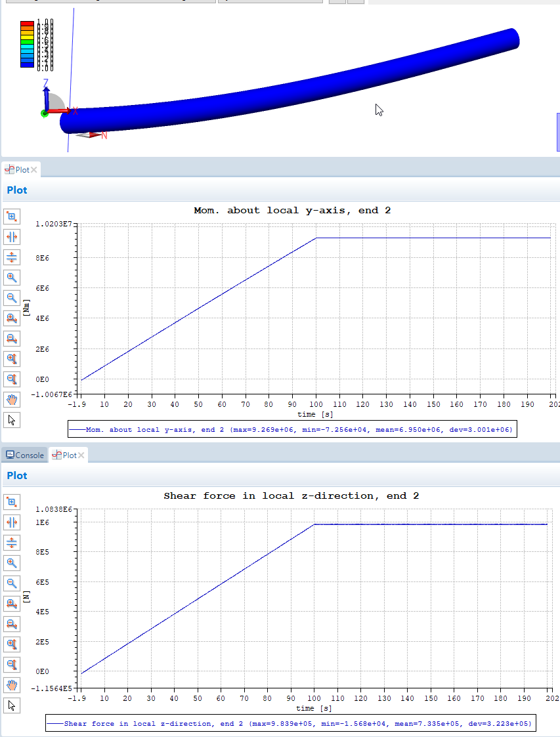Zoom out on the moment plot
560x737 pixels.
pyautogui.click(x=12, y=298)
